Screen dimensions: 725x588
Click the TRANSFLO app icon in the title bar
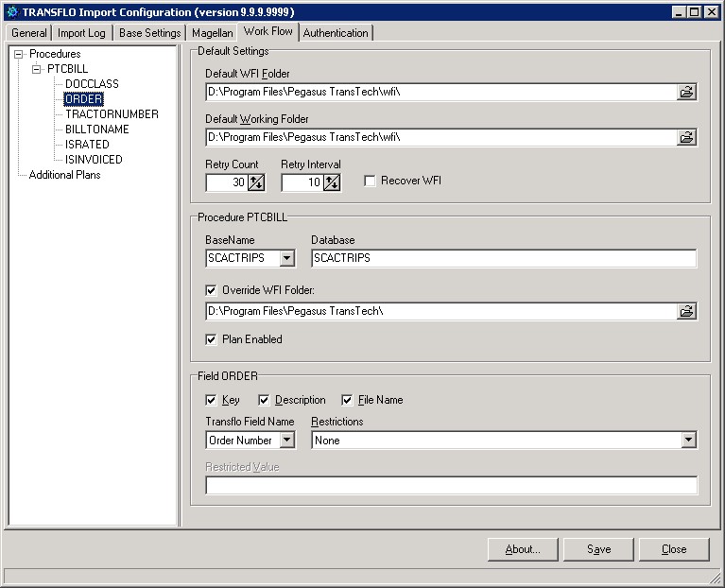[12, 12]
